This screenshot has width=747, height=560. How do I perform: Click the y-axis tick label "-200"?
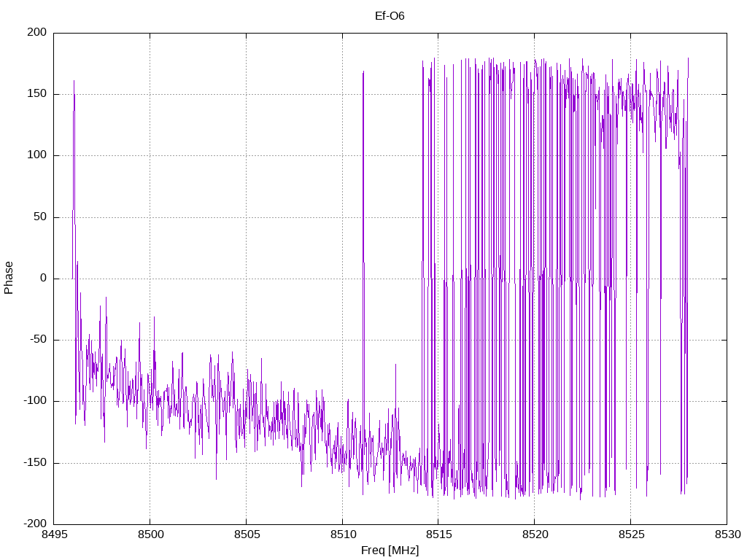pyautogui.click(x=35, y=524)
